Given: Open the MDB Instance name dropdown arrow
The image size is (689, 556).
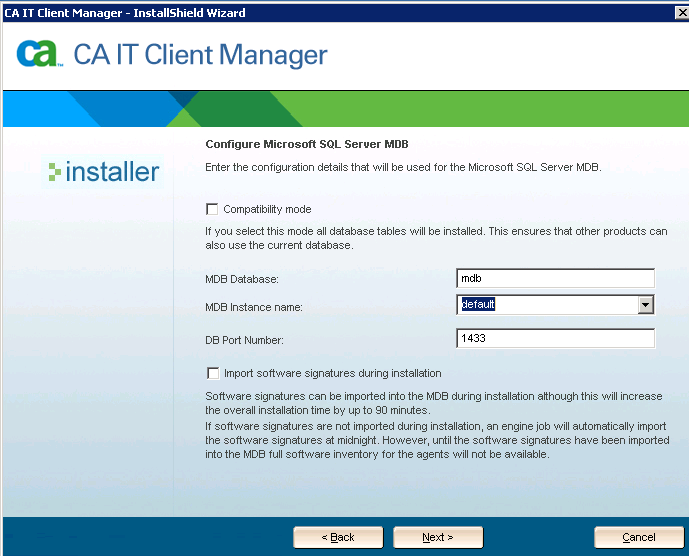Looking at the screenshot, I should 645,305.
